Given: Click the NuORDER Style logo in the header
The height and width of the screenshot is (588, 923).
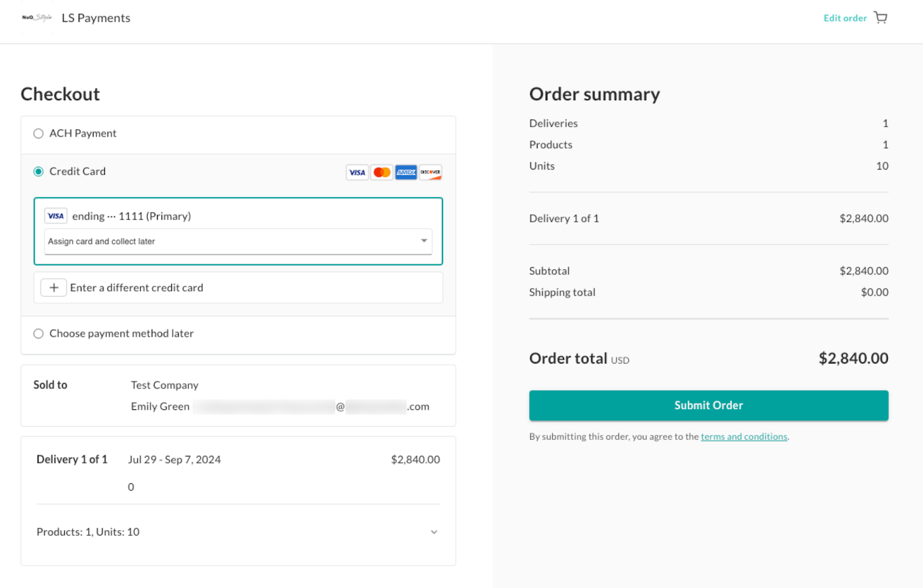Looking at the screenshot, I should 37,18.
